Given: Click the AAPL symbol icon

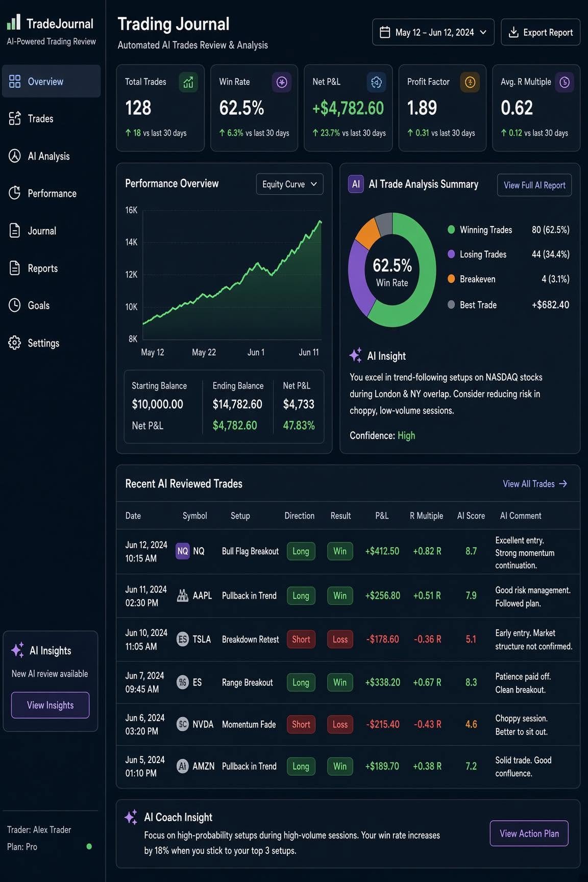Looking at the screenshot, I should (183, 596).
